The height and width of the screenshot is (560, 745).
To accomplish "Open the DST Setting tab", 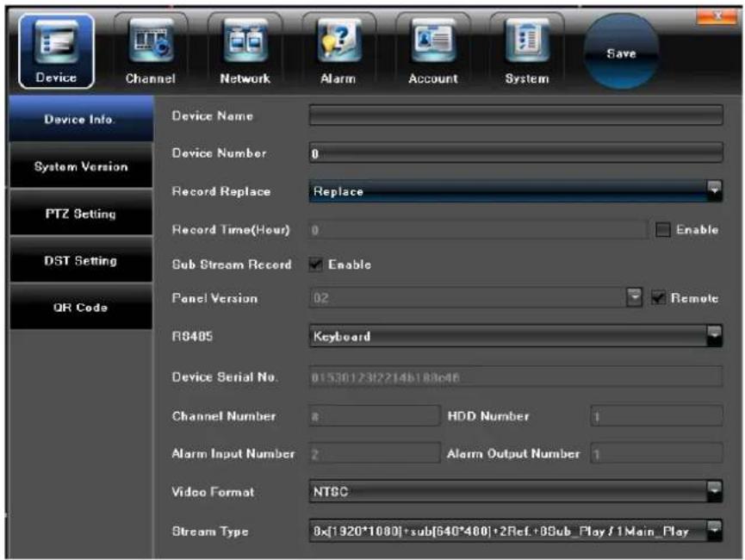I will (81, 260).
